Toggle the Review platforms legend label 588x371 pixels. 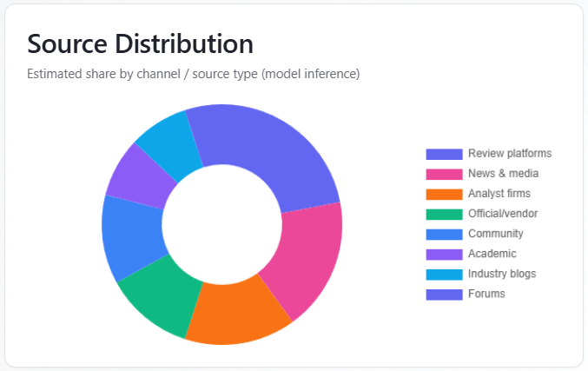[509, 154]
